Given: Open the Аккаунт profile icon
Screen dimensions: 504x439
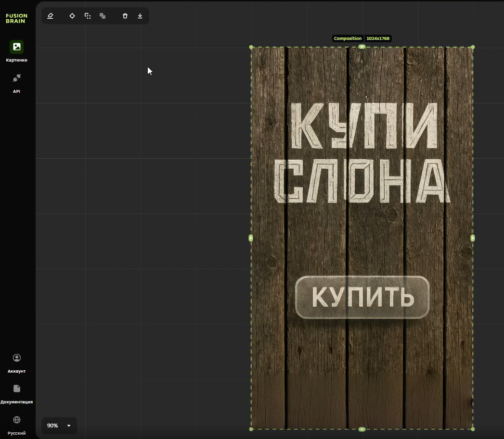Looking at the screenshot, I should tap(17, 358).
